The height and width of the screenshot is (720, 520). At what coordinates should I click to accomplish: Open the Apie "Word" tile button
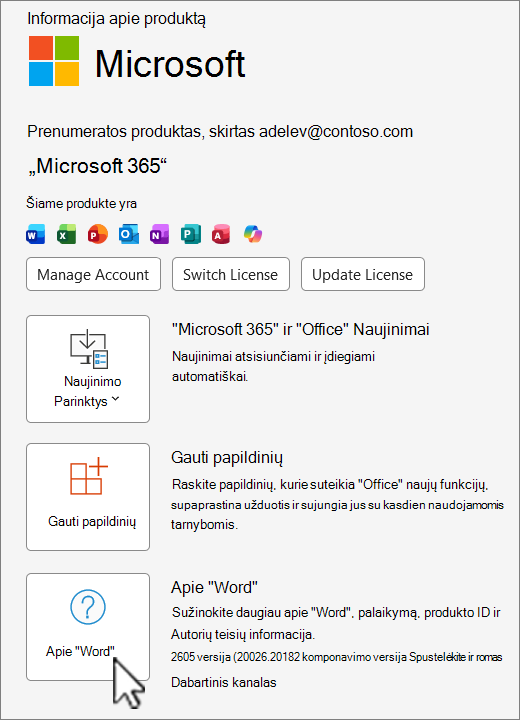click(88, 627)
